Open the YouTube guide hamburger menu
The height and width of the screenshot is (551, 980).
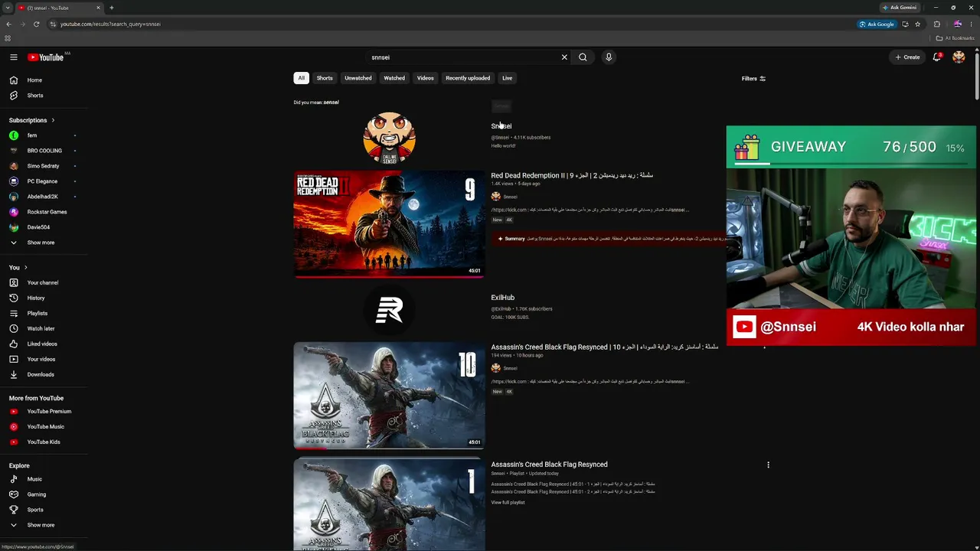coord(14,57)
